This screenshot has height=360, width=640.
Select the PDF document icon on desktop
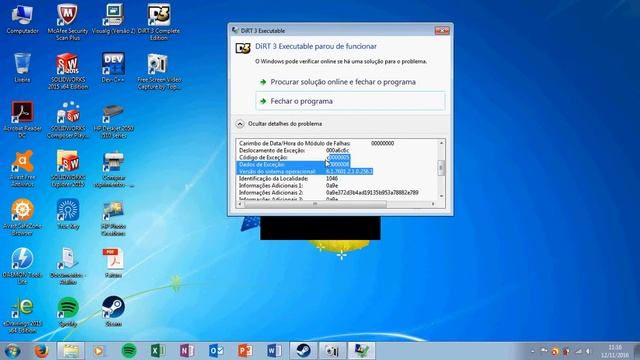[x=113, y=263]
